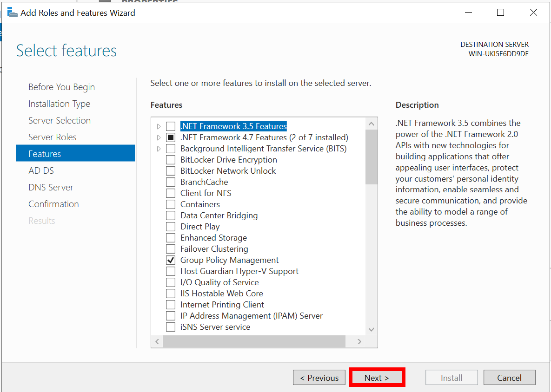Select the Containers row text
551x392 pixels.
pos(200,204)
